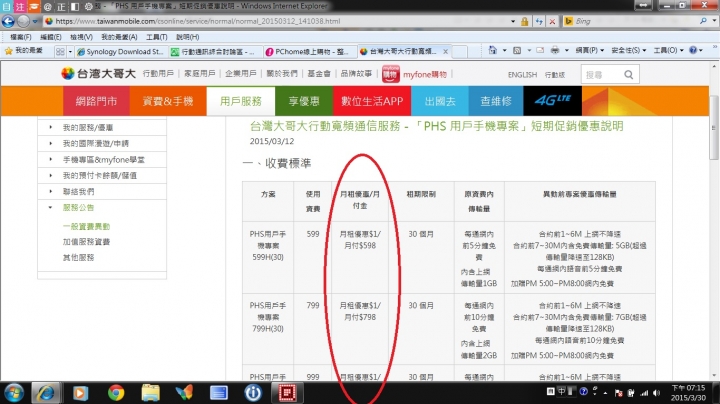Click the IE forward arrow button
The width and height of the screenshot is (720, 404).
[23, 21]
